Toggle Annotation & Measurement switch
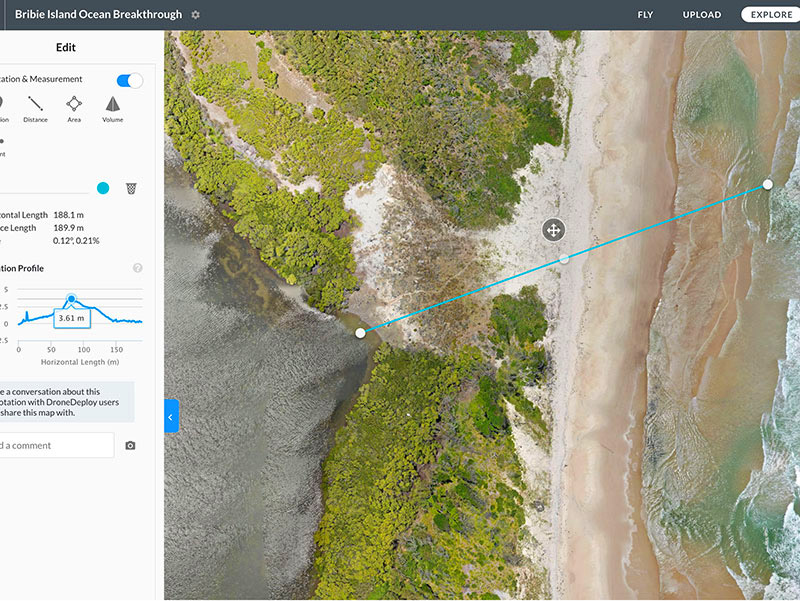The image size is (800, 601). pos(130,80)
